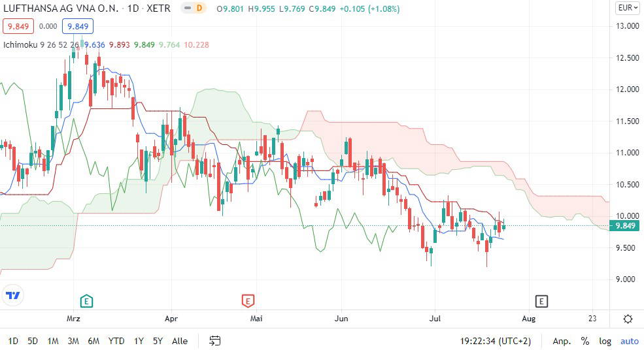This screenshot has height=350, width=644.
Task: Select the 6M time range
Action: [93, 341]
